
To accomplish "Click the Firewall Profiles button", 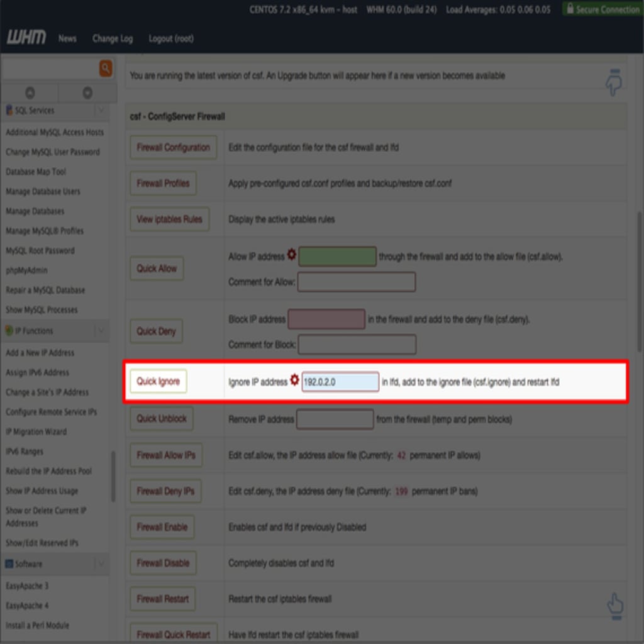I will pos(163,183).
